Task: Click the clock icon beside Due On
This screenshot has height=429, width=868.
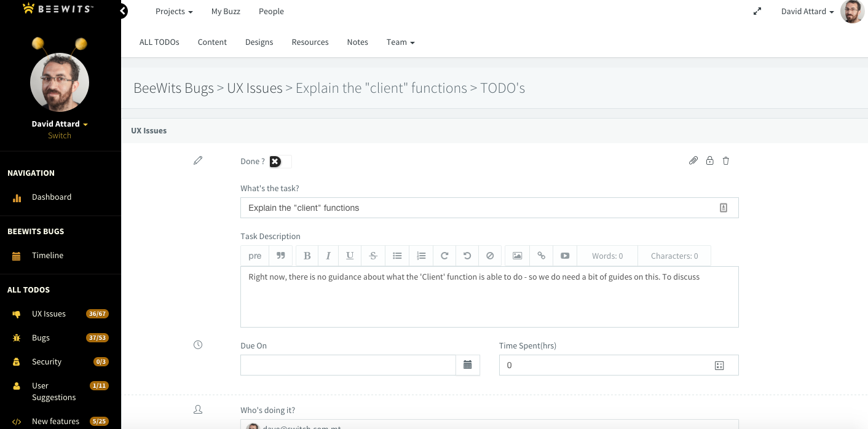Action: point(198,345)
